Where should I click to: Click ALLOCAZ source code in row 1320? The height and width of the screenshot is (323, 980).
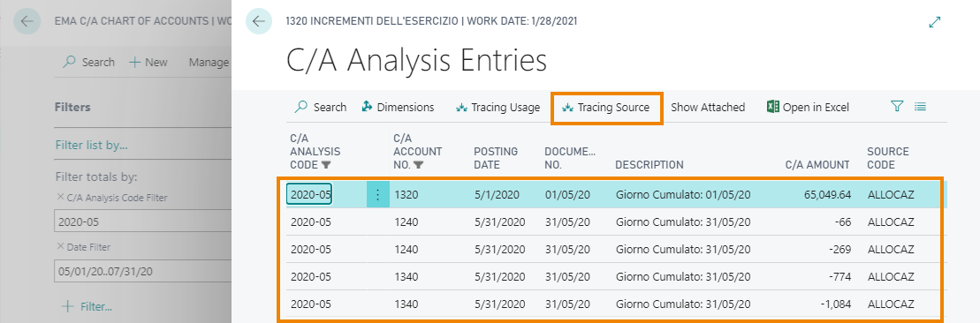[891, 195]
